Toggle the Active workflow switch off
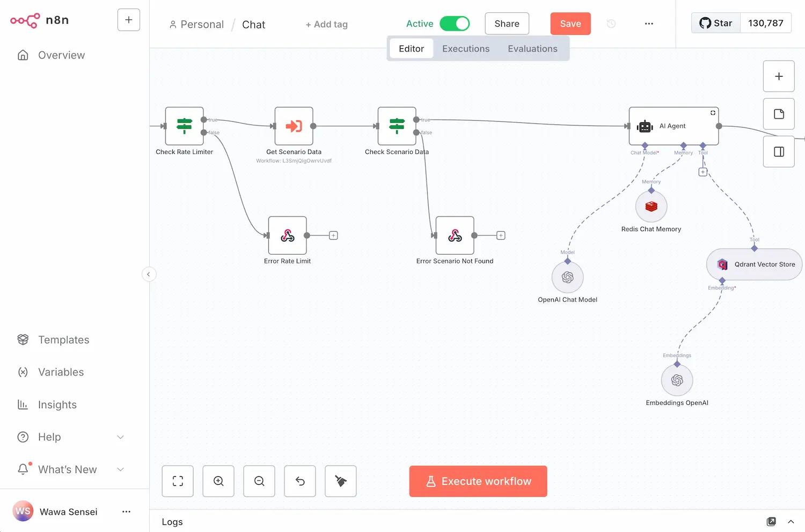The image size is (805, 532). point(455,24)
